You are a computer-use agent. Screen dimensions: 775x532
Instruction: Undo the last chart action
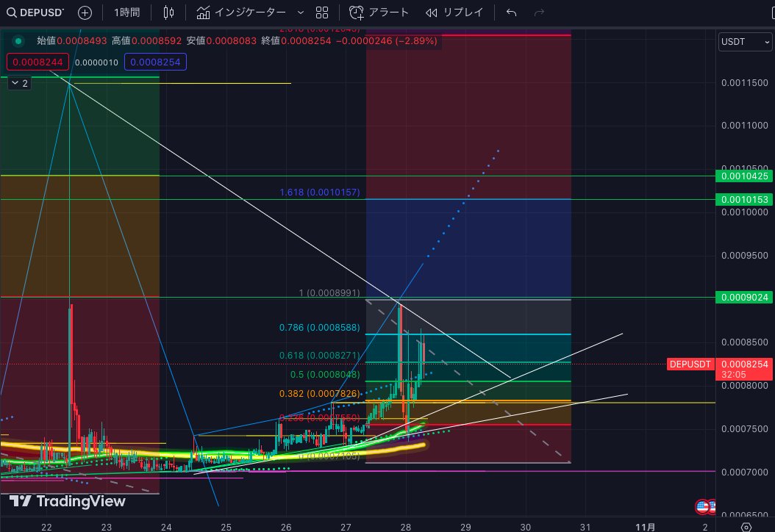pyautogui.click(x=512, y=12)
